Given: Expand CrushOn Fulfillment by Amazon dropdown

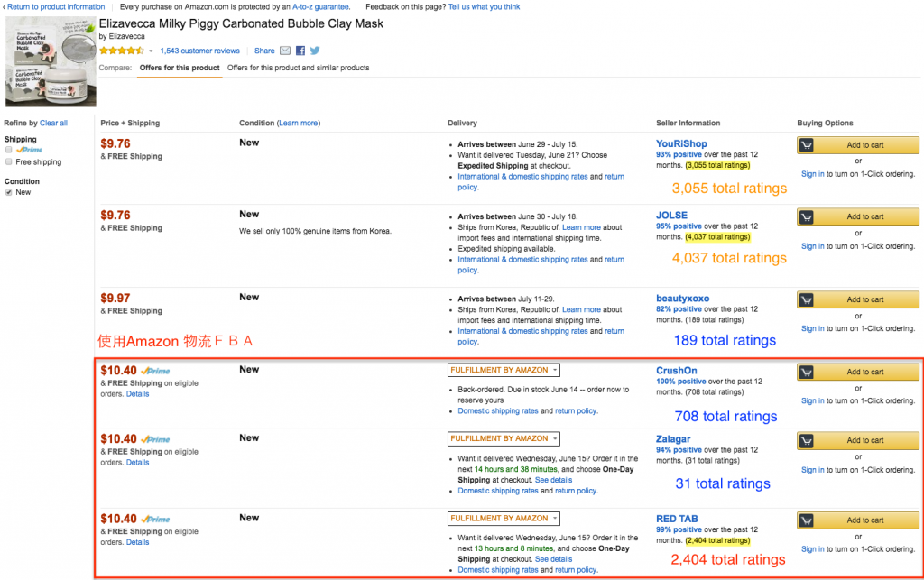Looking at the screenshot, I should click(x=504, y=371).
